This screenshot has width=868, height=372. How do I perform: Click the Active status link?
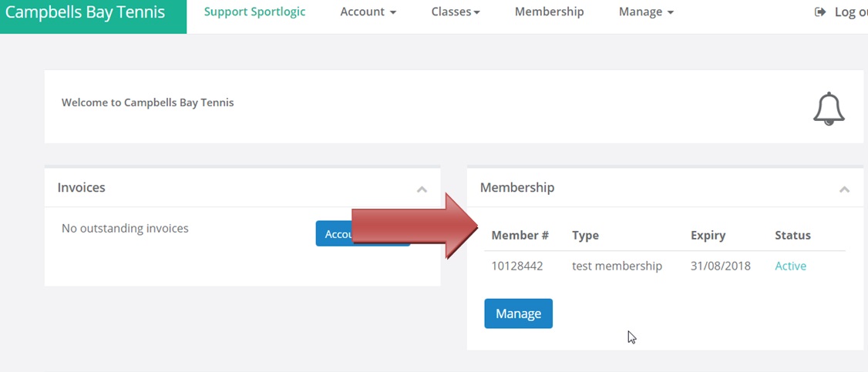click(790, 266)
